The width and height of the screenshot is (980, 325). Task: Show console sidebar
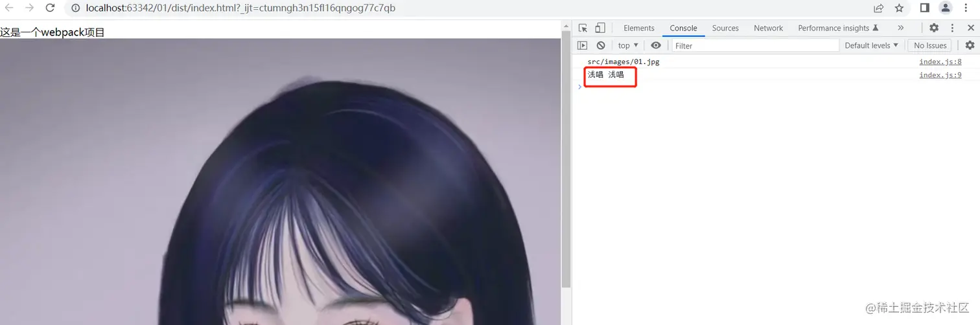click(582, 45)
